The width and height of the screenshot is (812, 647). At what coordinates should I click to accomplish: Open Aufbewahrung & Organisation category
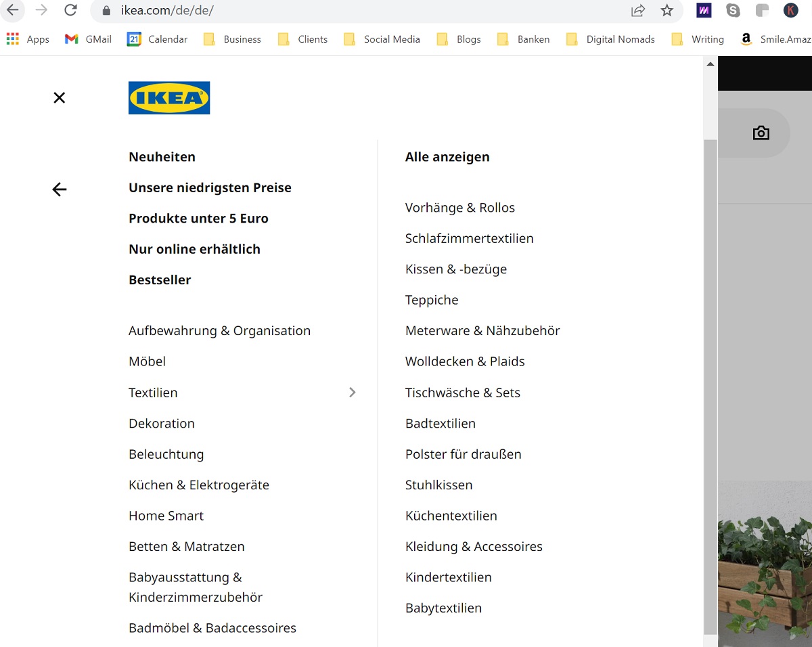pos(219,331)
